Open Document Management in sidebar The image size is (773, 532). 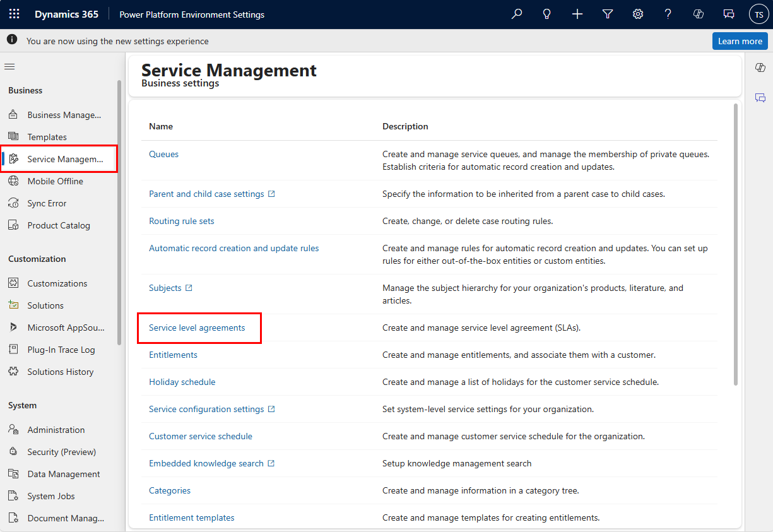[x=59, y=518]
